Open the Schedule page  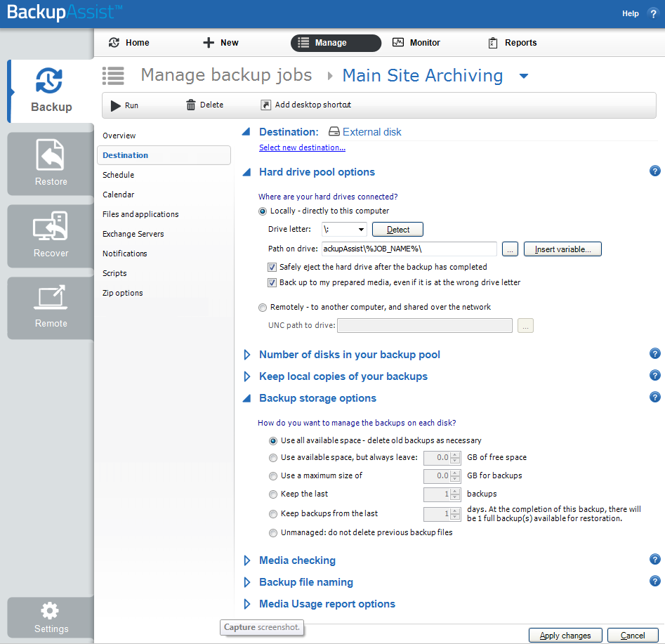[119, 175]
